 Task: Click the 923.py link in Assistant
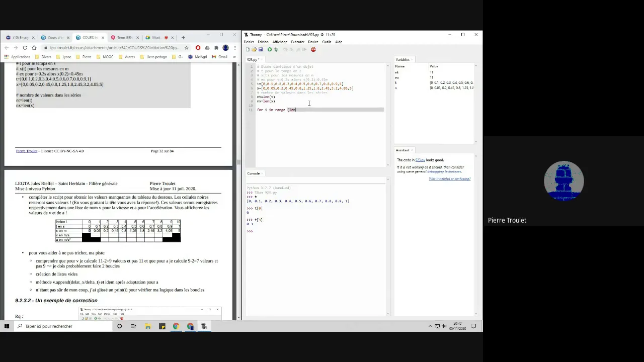[x=420, y=160]
